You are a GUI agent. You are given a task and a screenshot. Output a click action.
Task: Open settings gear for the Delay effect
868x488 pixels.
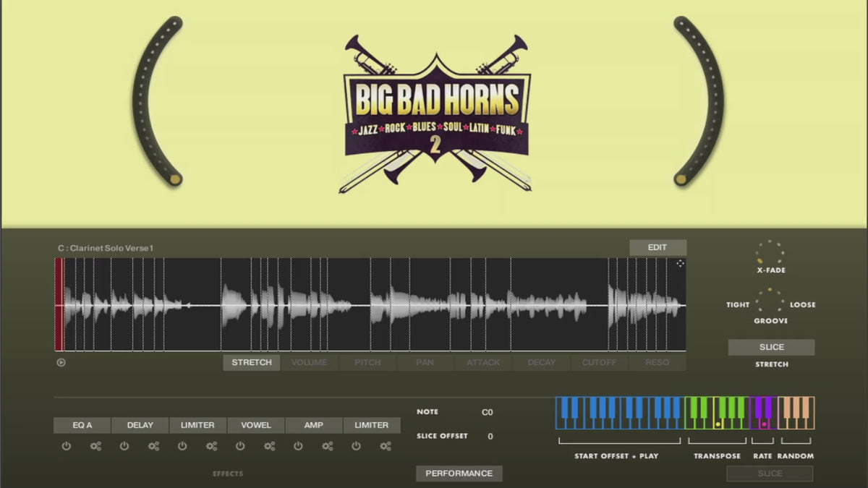pyautogui.click(x=153, y=446)
